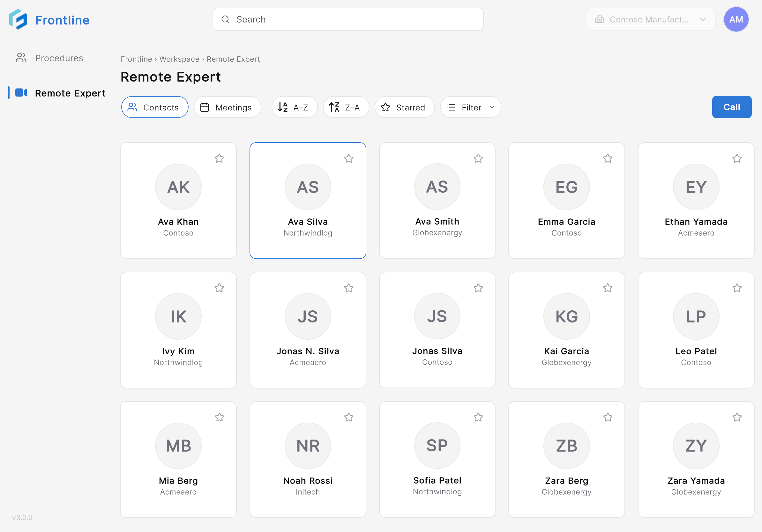
Task: Open Procedures in the sidebar
Action: (x=49, y=58)
